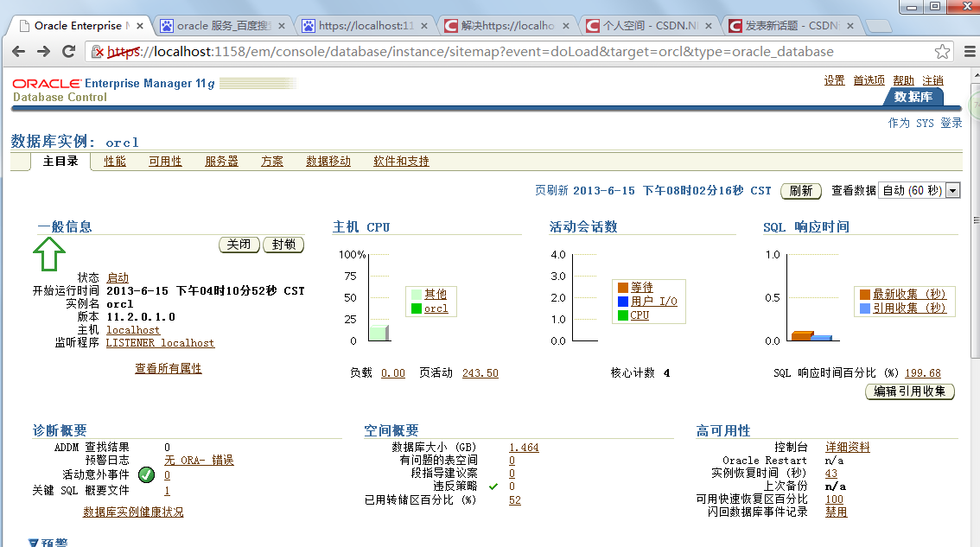Viewport: 980px width, 547px height.
Task: Open a new browser tab
Action: [878, 26]
